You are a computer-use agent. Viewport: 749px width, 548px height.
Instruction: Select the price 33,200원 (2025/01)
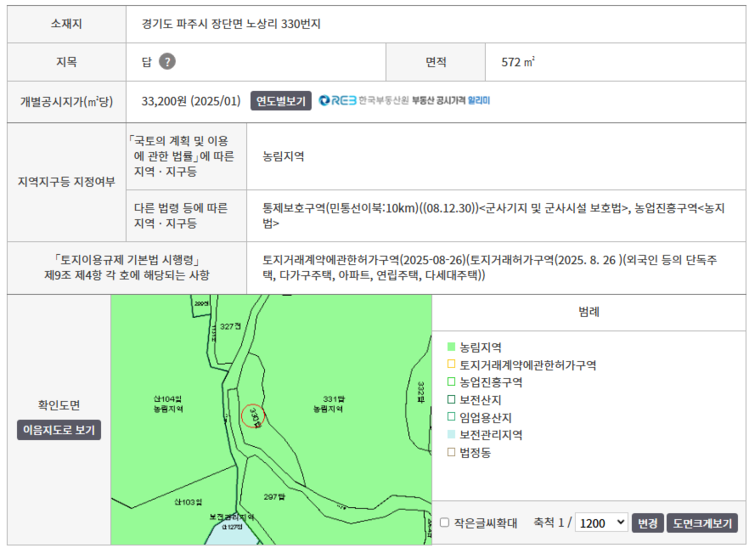[191, 101]
